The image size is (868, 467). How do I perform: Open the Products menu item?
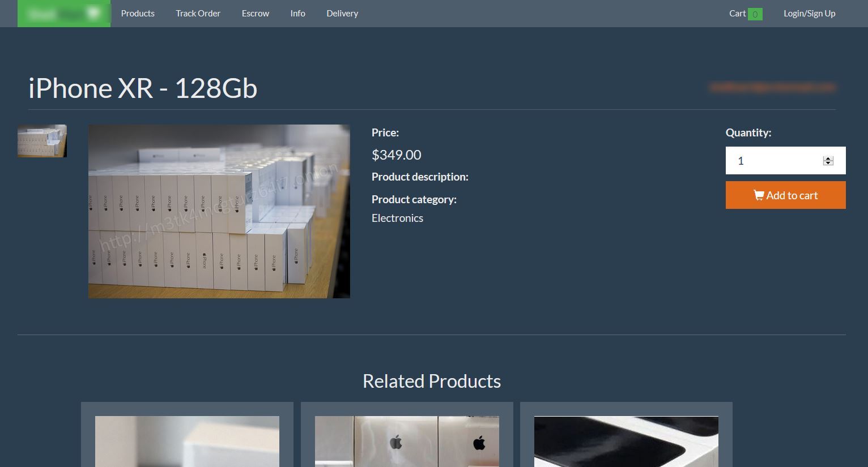[138, 13]
